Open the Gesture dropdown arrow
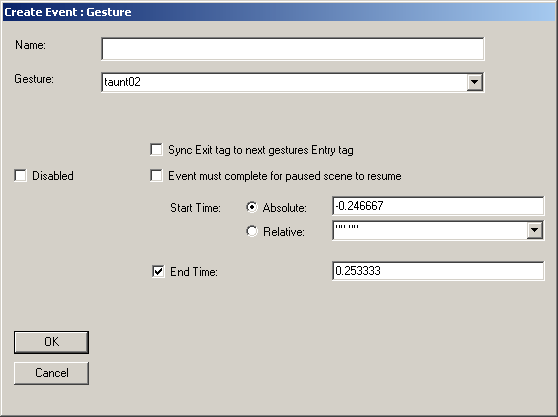The height and width of the screenshot is (417, 558). [474, 82]
